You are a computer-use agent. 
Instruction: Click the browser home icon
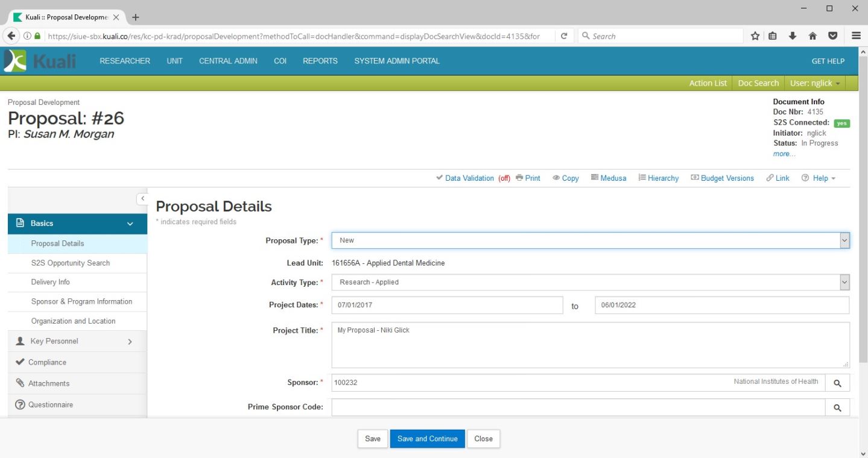point(813,36)
